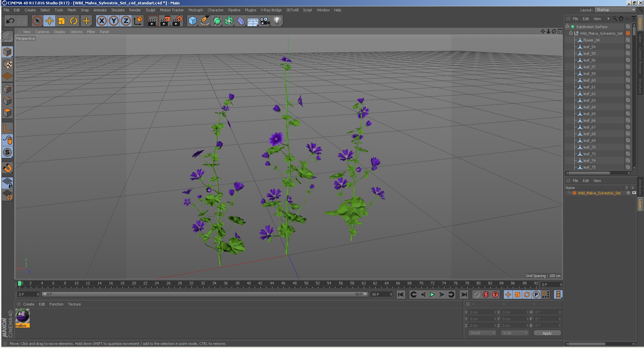This screenshot has width=644, height=348.
Task: Add a Subdivision Surface generator
Action: 217,21
